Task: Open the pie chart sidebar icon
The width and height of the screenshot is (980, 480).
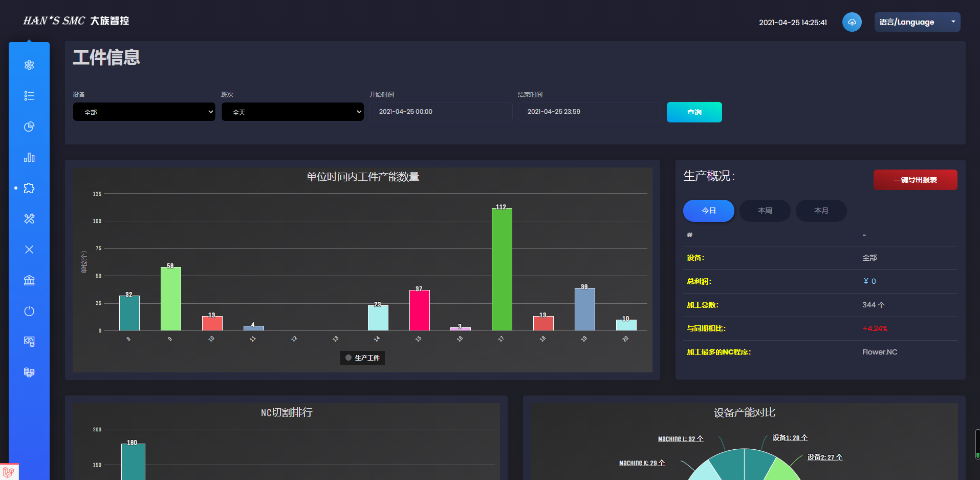Action: [x=29, y=127]
